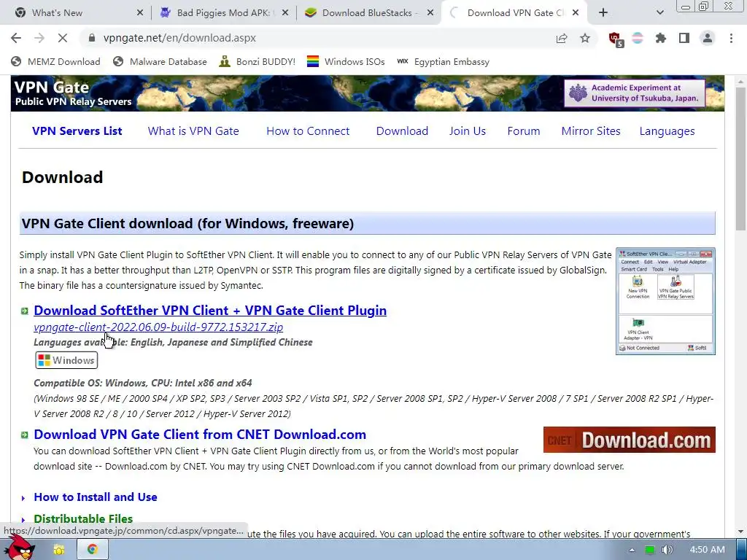The height and width of the screenshot is (560, 747).
Task: Close the Bad Piggies Mod APK tab
Action: point(285,13)
